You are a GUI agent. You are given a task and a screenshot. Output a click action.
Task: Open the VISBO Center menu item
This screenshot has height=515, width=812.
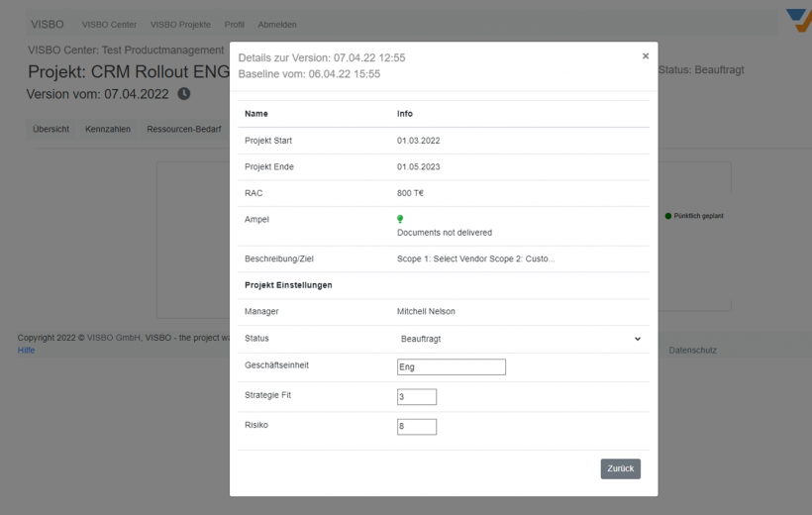point(109,25)
